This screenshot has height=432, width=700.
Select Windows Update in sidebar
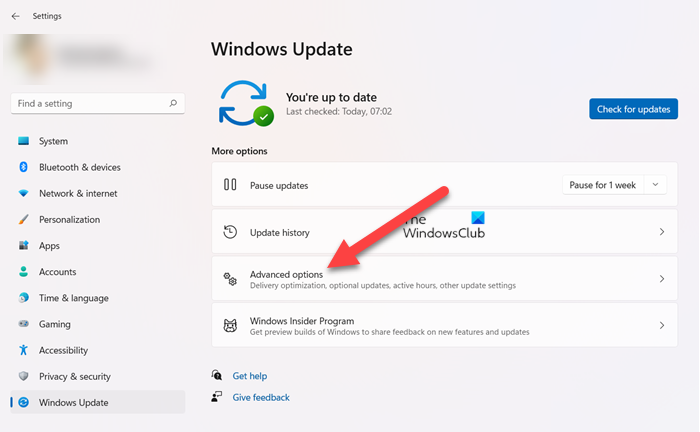pyautogui.click(x=97, y=403)
